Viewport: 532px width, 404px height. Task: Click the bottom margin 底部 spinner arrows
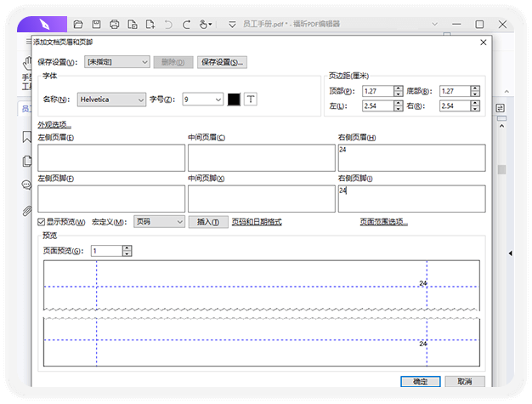coord(475,91)
